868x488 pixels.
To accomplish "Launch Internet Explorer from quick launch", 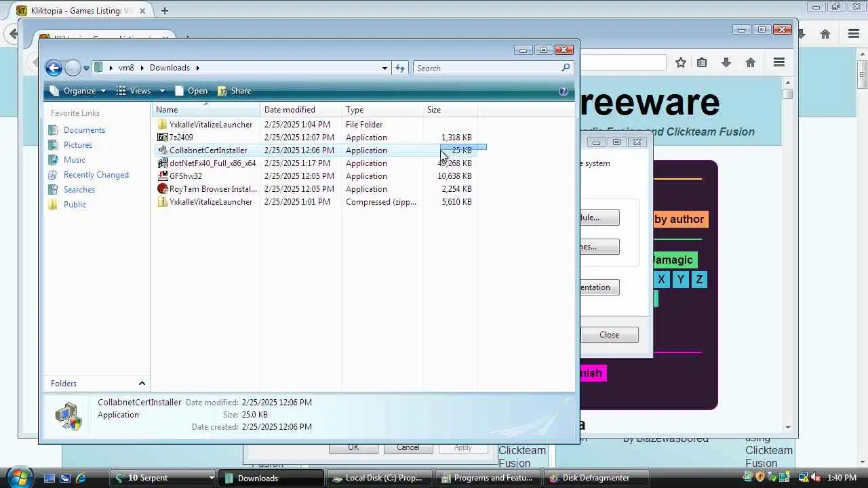I will pyautogui.click(x=81, y=478).
